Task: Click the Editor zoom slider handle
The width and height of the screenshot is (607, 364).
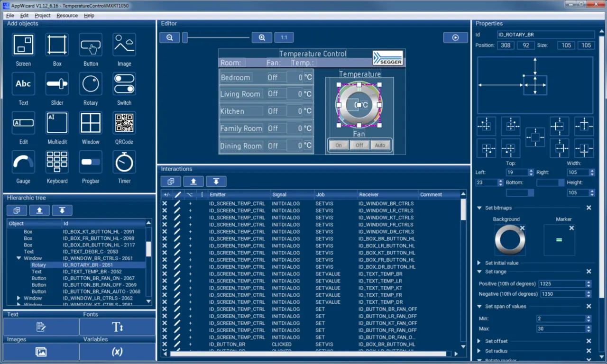Action: pos(185,38)
